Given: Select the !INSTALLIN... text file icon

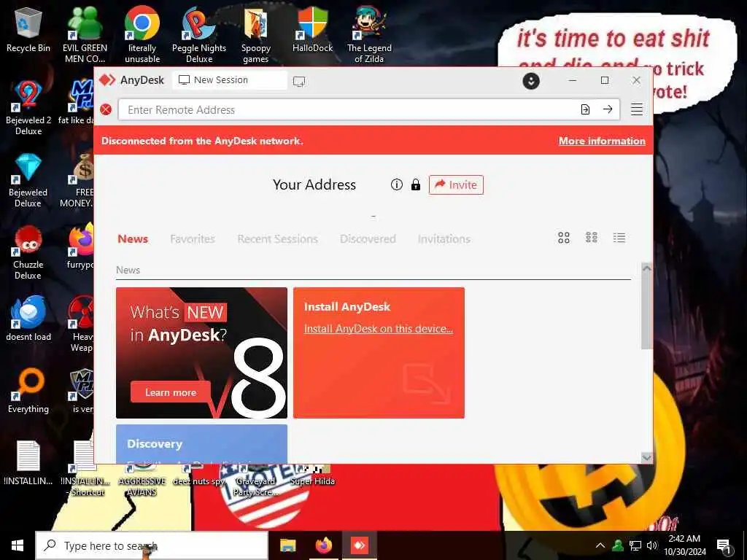Looking at the screenshot, I should [28, 463].
